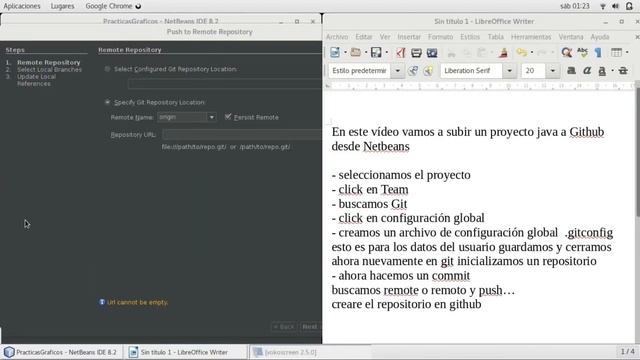The height and width of the screenshot is (360, 640).
Task: Open the Remote Name origin dropdown
Action: (x=211, y=118)
